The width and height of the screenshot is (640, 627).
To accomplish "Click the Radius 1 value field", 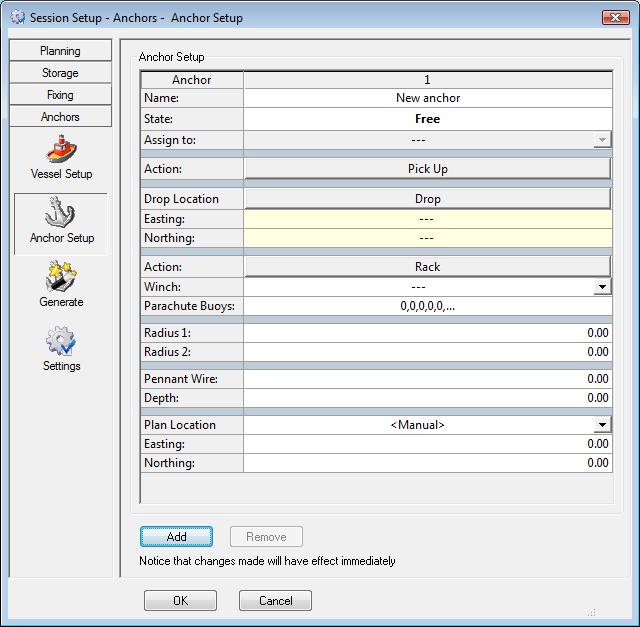I will [427, 333].
